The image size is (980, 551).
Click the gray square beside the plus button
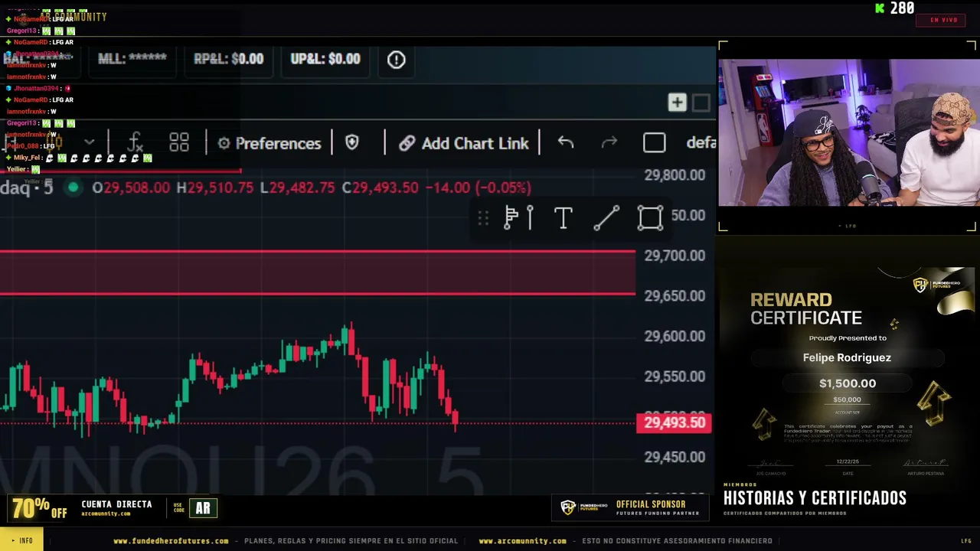pyautogui.click(x=701, y=103)
